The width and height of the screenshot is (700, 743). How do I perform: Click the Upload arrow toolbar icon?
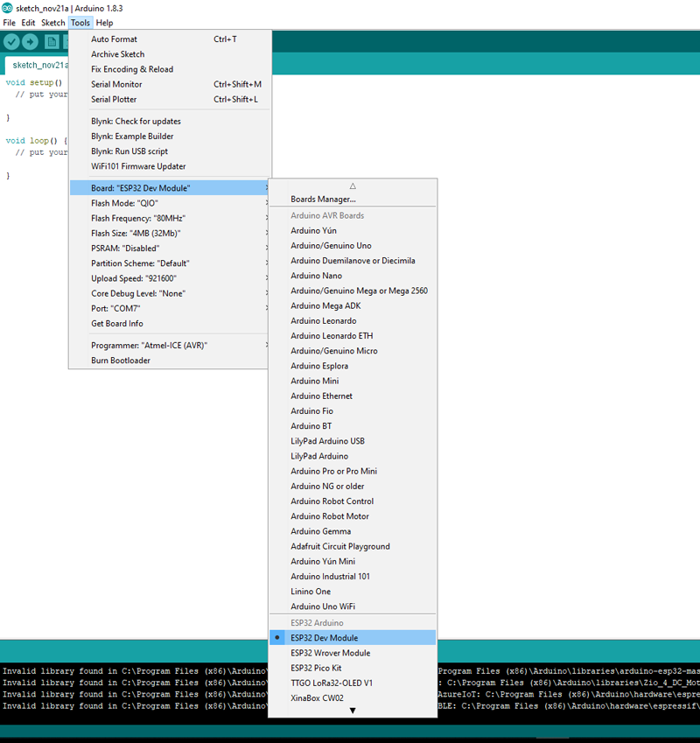point(31,42)
